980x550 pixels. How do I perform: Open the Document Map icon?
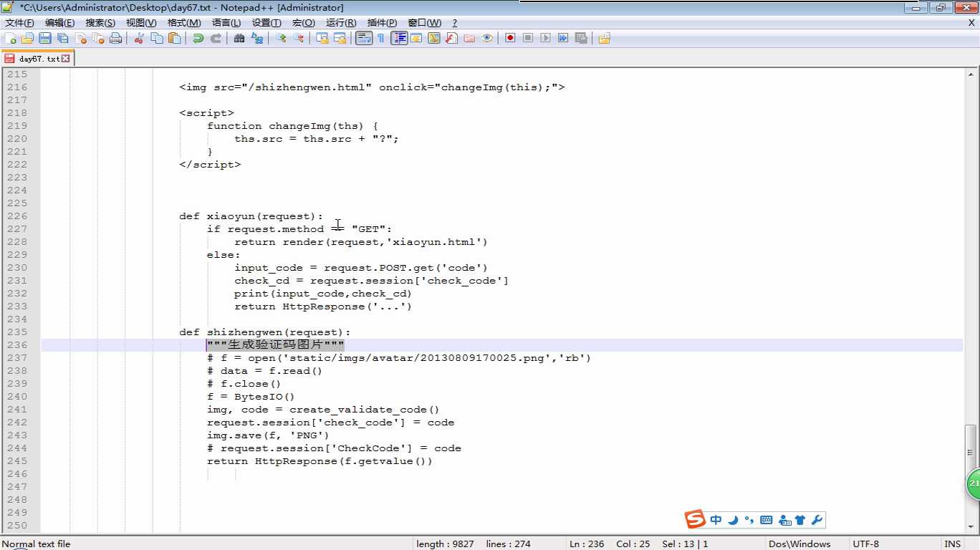(x=434, y=38)
